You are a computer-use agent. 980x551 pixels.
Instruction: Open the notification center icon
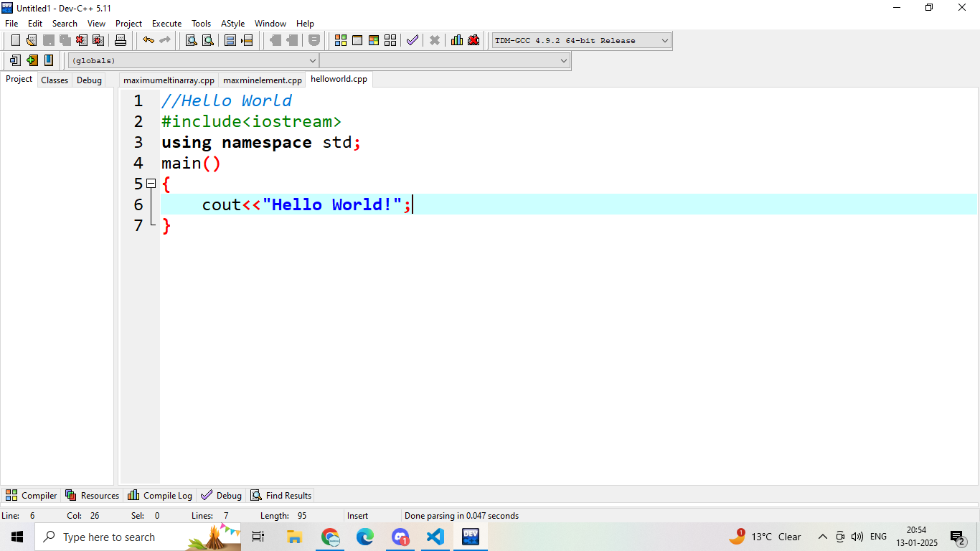pos(957,537)
